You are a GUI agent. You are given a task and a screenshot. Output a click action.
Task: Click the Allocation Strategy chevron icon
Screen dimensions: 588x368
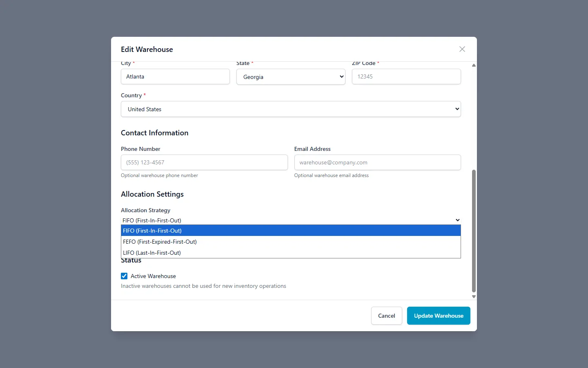[457, 220]
